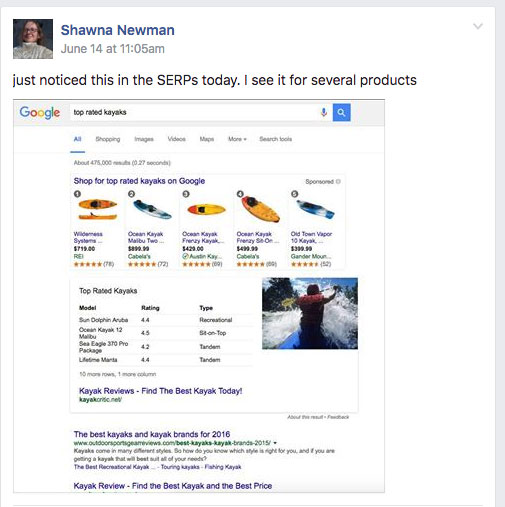Click the Ocean Kayak 12 Malibu row
The image size is (505, 507).
pos(165,333)
